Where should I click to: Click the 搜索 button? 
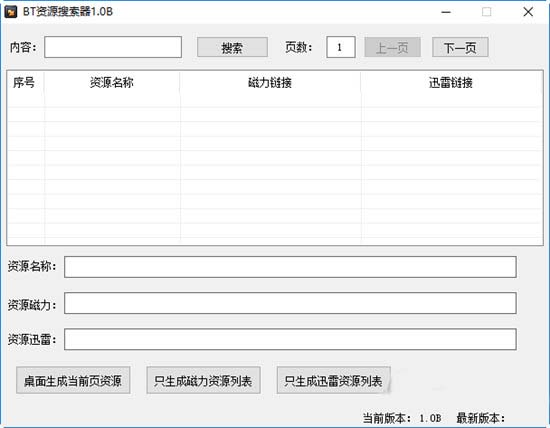[x=232, y=47]
